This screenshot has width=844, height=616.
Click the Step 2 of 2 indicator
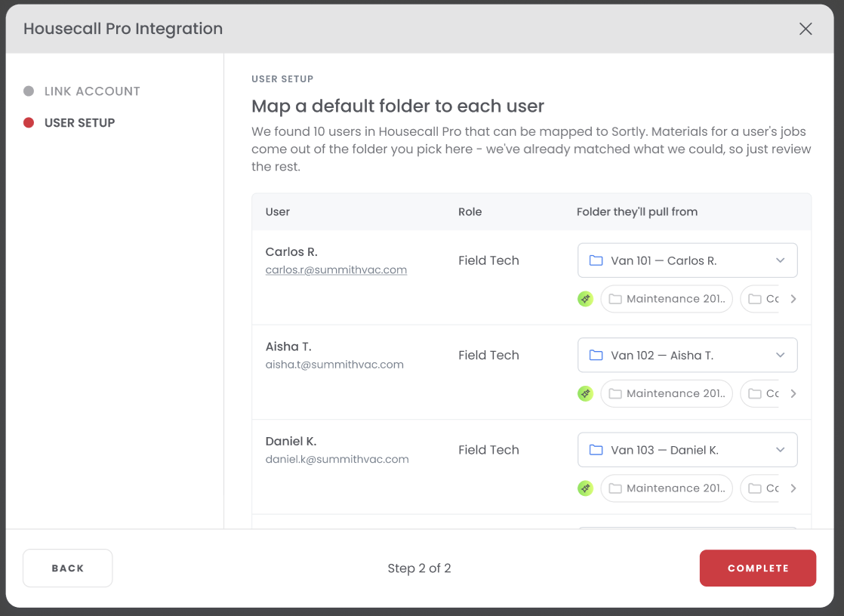[x=419, y=568]
